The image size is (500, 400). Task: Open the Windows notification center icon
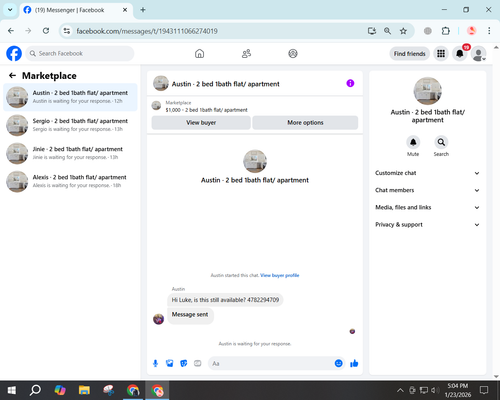484,390
